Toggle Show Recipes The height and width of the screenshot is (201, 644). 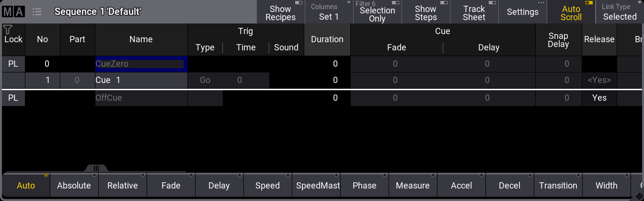[x=280, y=12]
